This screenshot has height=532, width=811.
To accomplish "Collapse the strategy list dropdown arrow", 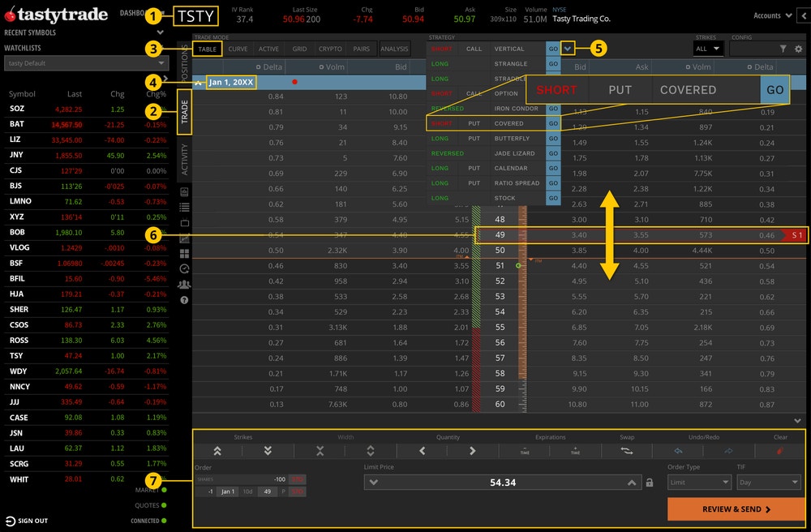I will click(568, 49).
